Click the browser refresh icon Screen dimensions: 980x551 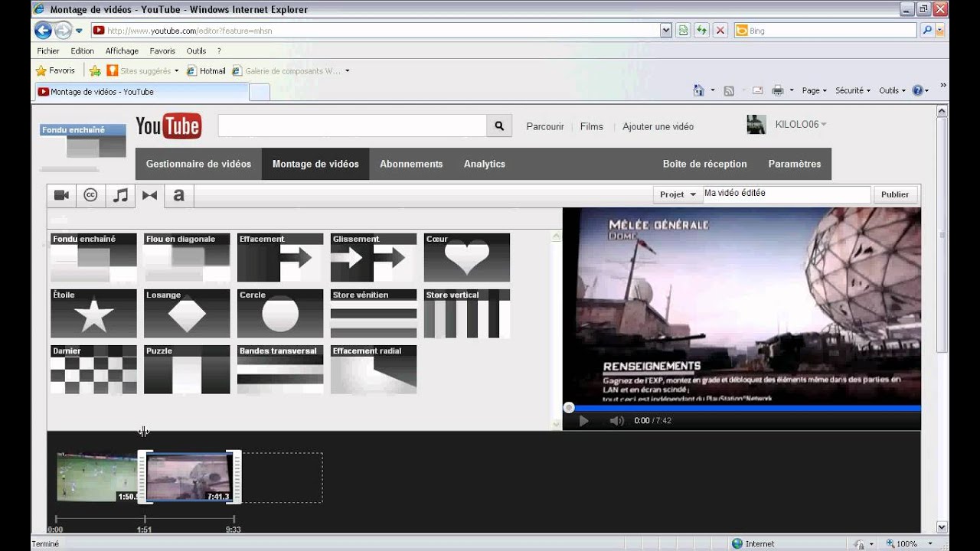click(x=701, y=31)
